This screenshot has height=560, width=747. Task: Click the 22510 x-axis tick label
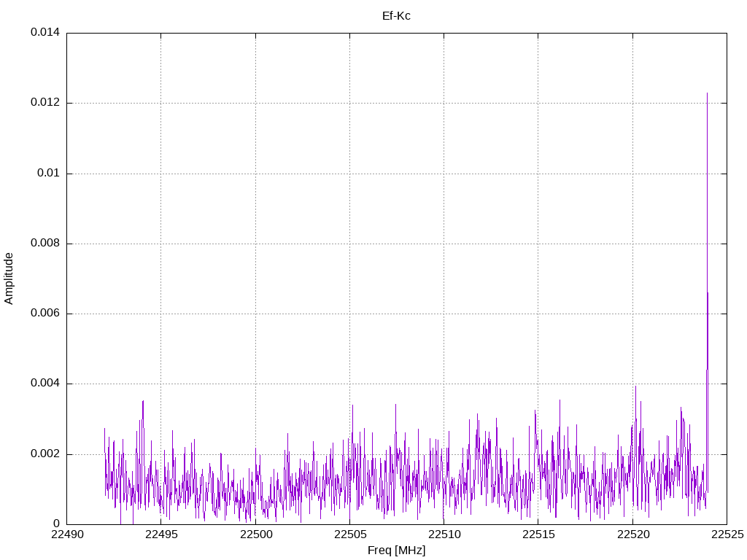[444, 534]
